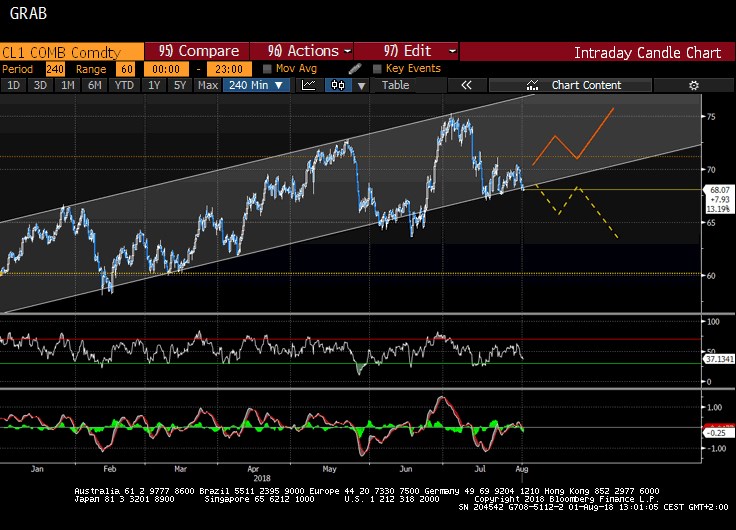Open the Edit menu

410,51
